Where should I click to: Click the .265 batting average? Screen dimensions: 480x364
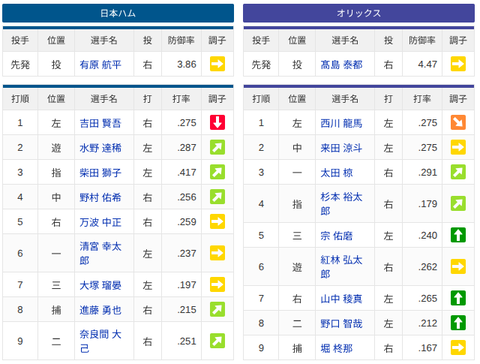tap(428, 298)
